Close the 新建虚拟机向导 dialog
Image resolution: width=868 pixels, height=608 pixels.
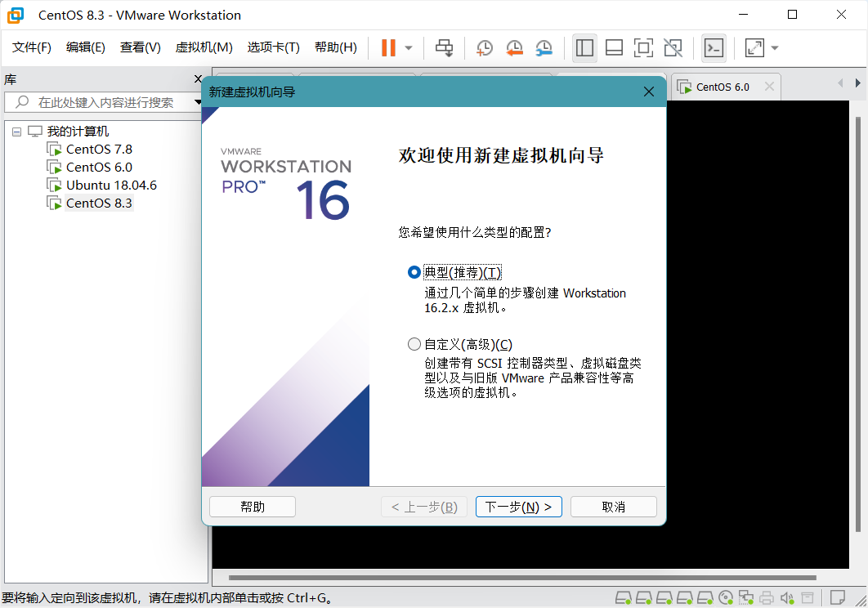(649, 92)
